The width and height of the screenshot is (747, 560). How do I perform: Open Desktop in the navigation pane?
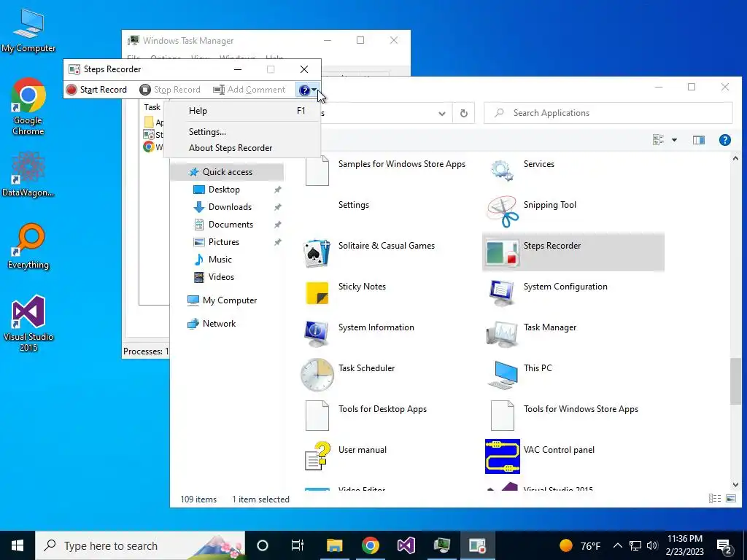coord(224,190)
